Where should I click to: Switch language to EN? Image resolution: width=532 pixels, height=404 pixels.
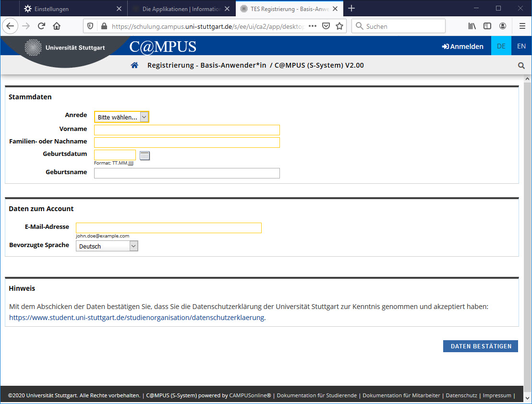pyautogui.click(x=521, y=46)
